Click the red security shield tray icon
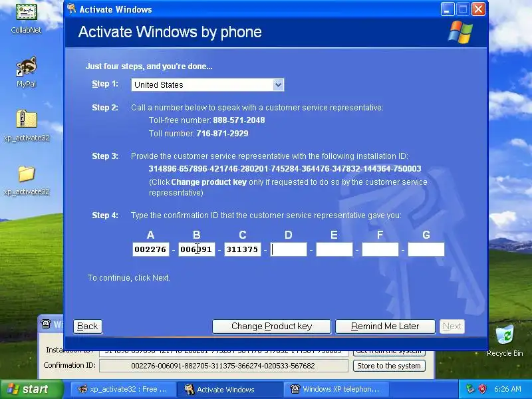The width and height of the screenshot is (532, 399). click(482, 389)
